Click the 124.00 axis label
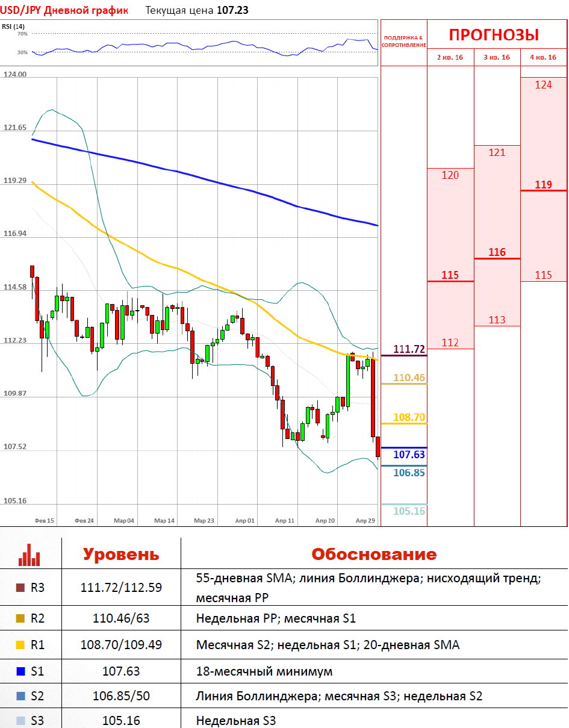The image size is (569, 728). click(x=15, y=74)
